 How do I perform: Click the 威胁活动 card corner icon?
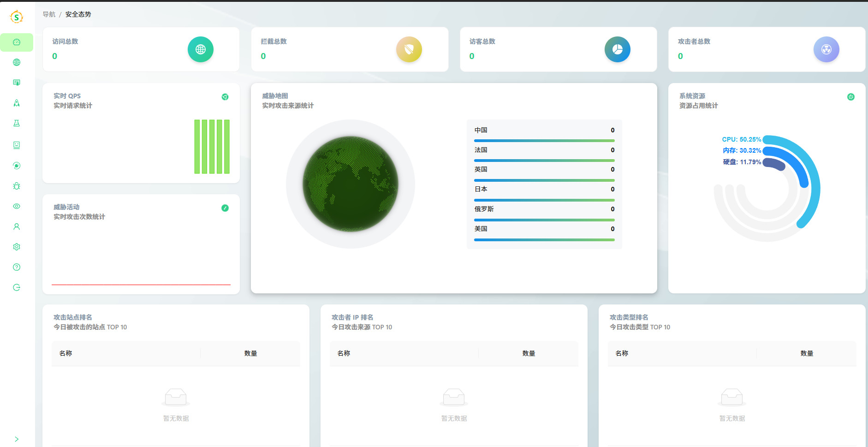(225, 208)
